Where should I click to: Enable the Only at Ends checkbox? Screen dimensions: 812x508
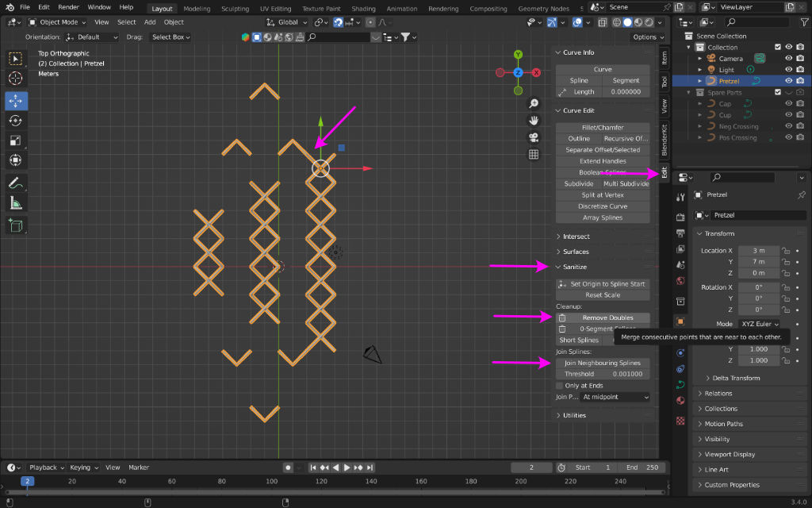tap(560, 386)
